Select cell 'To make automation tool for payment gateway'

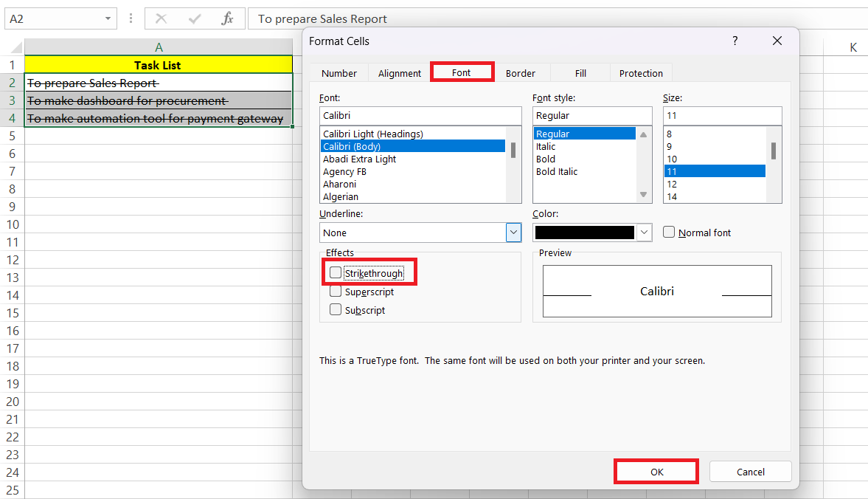pyautogui.click(x=159, y=118)
